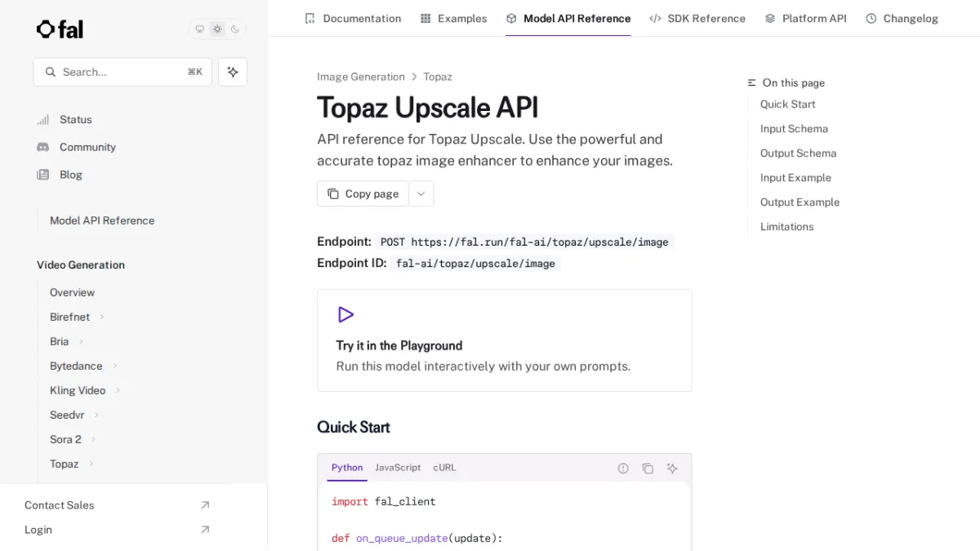Click the endpoint URL code text

pos(524,242)
